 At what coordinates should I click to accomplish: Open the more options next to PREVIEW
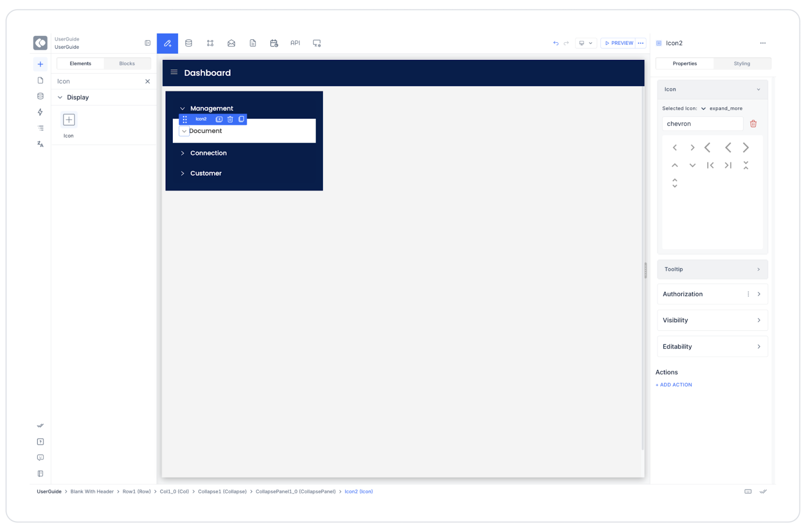tap(641, 43)
